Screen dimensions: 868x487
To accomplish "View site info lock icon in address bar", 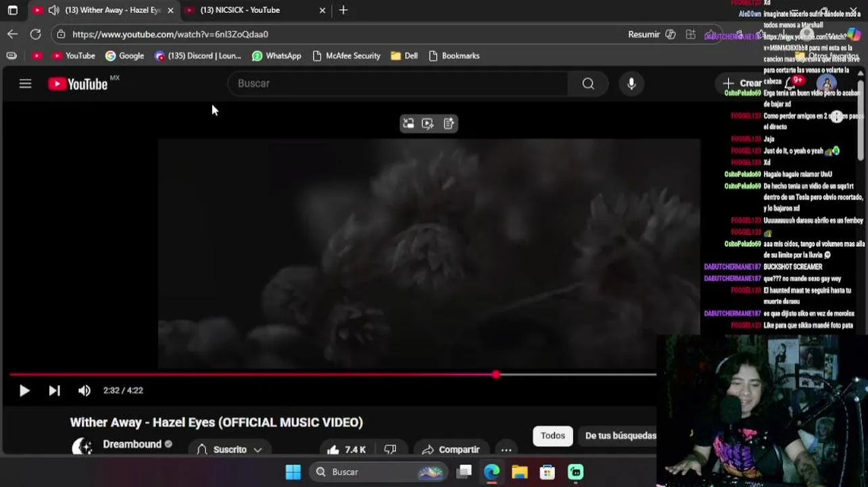I will [x=62, y=34].
